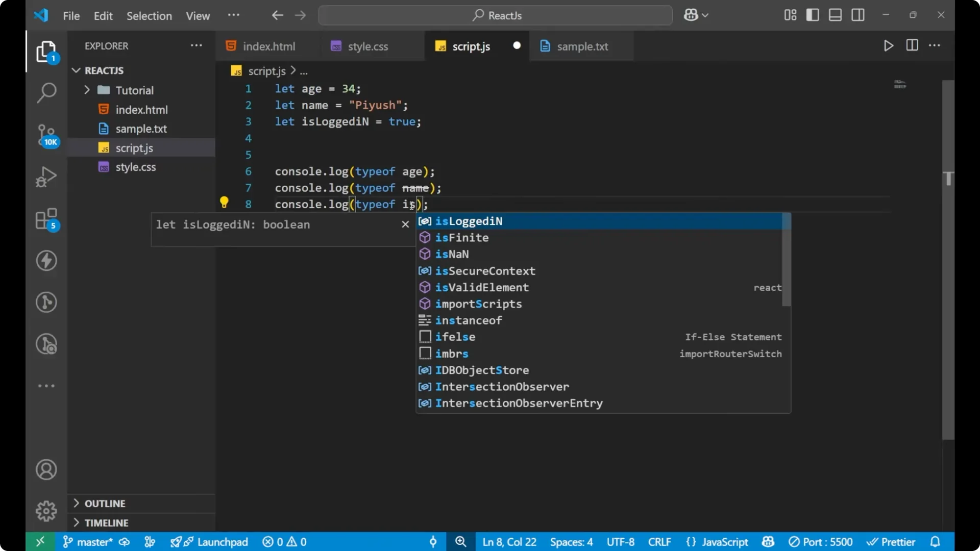980x551 pixels.
Task: Collapse the REACTJS folder
Action: 76,70
